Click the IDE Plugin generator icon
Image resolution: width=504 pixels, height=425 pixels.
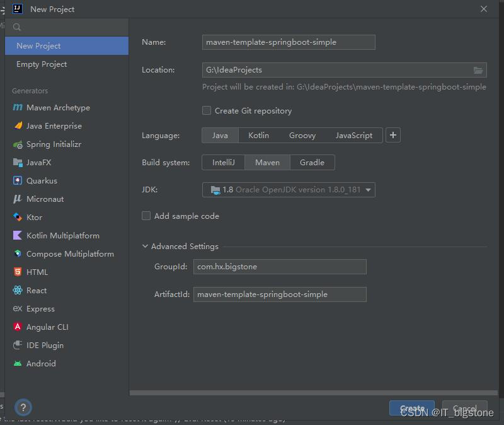tap(18, 345)
